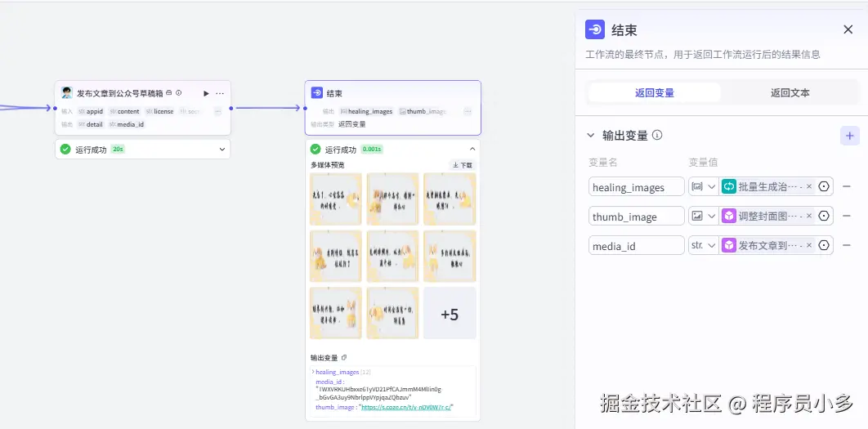868x429 pixels.
Task: Open type dropdown for thumb_image variable
Action: (x=702, y=216)
